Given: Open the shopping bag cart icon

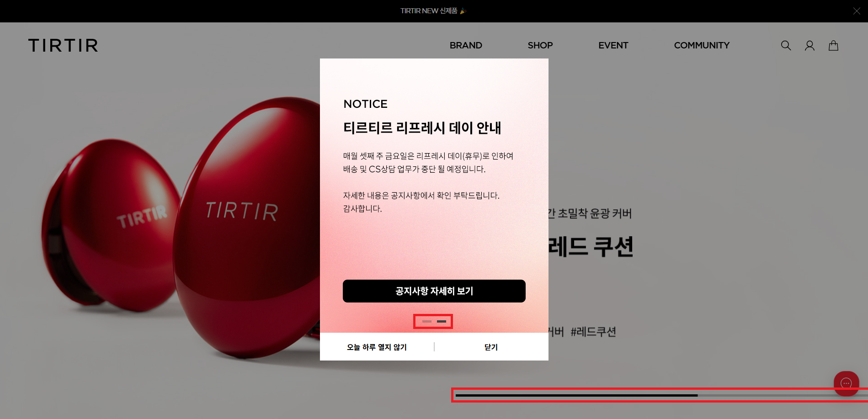Looking at the screenshot, I should (x=833, y=46).
